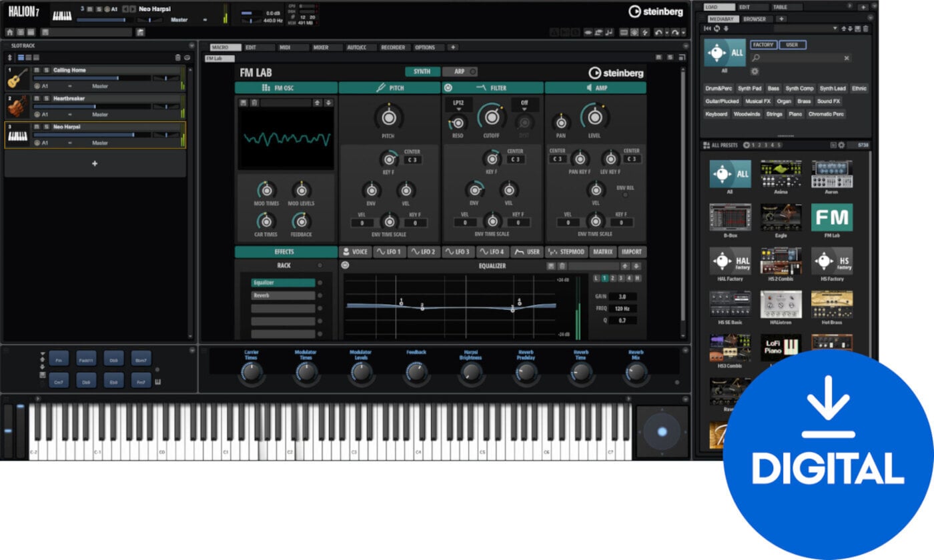Open the MediaBay search settings gear

[x=755, y=71]
